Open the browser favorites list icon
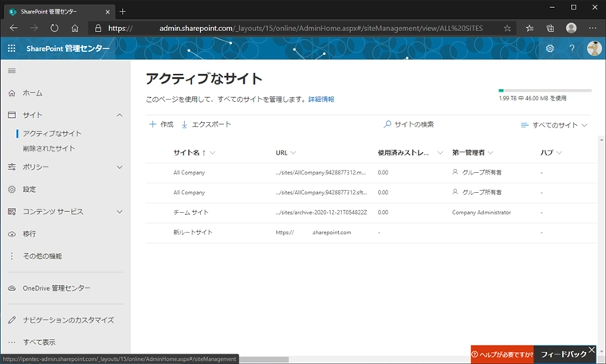Screen dimensions: 606x364 pyautogui.click(x=529, y=28)
